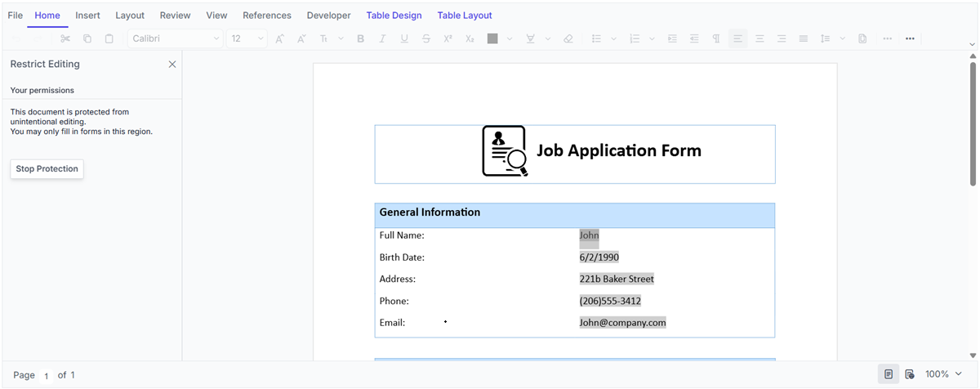Click the Redo arrow icon
This screenshot has width=980, height=389.
point(38,38)
